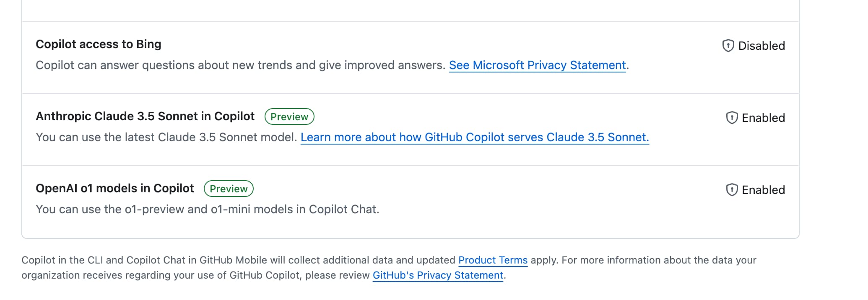Open the Learn more about Claude 3.5 Sonnet link

tap(475, 137)
